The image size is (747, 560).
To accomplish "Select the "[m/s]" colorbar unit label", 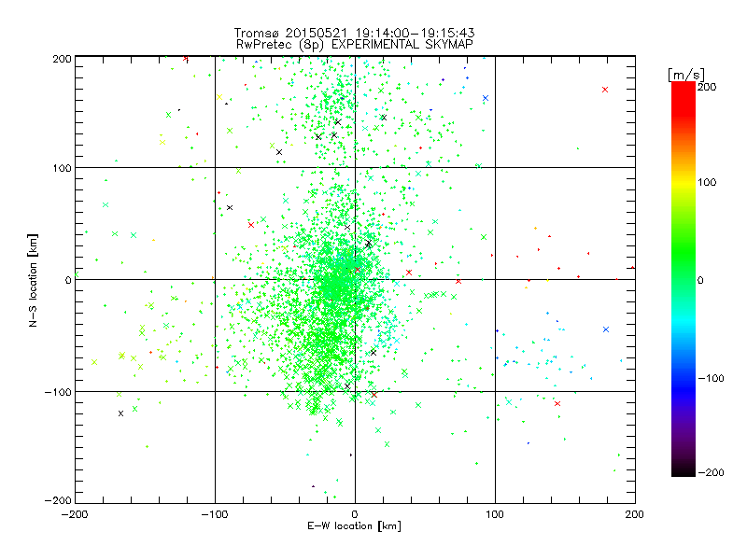I will pyautogui.click(x=686, y=75).
